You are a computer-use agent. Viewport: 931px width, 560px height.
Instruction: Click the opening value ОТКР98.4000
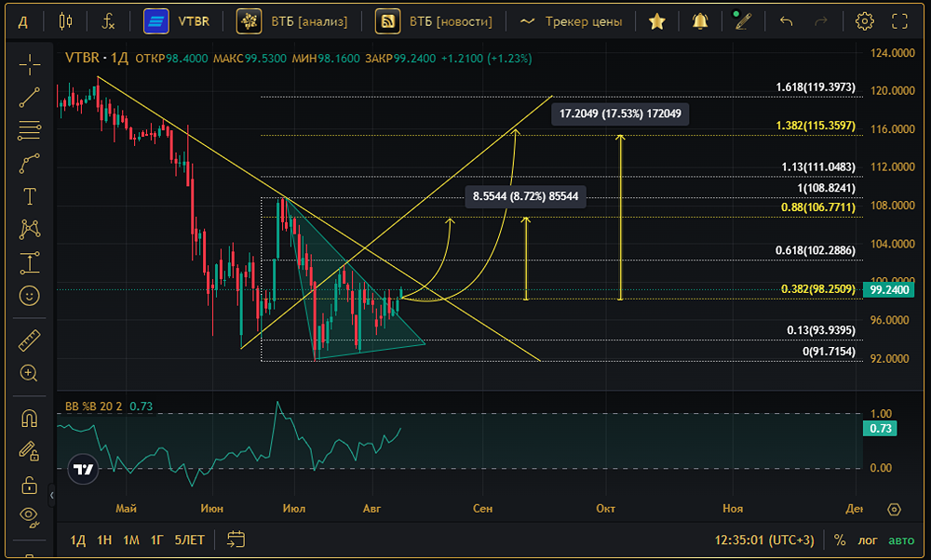click(x=171, y=58)
